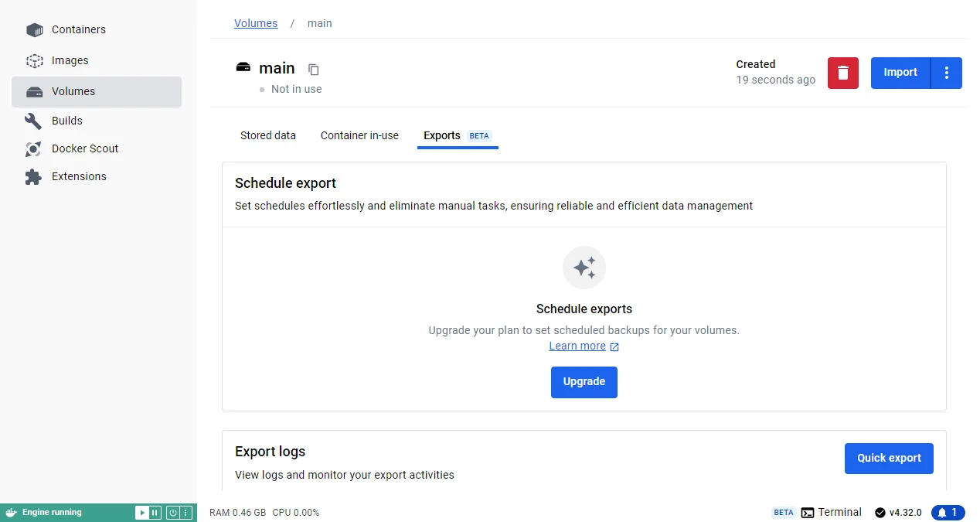The height and width of the screenshot is (522, 980).
Task: Switch to Container in-use tab
Action: coord(359,135)
